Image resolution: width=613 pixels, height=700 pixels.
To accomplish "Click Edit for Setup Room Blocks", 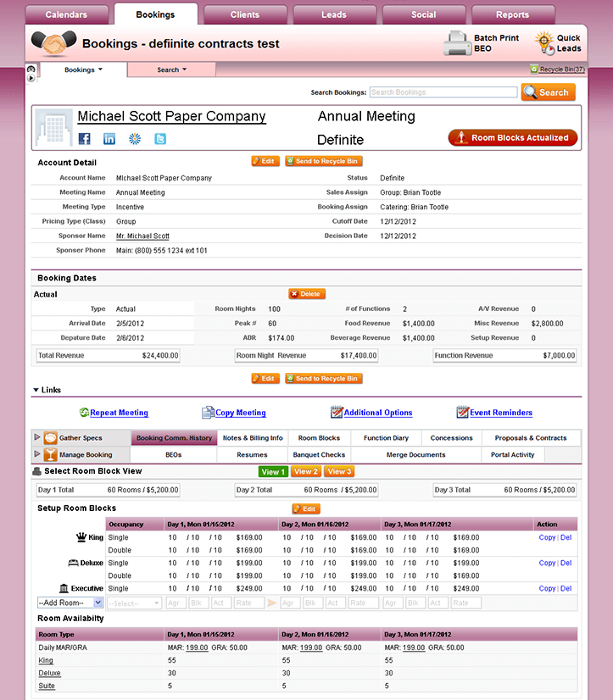I will (x=306, y=509).
